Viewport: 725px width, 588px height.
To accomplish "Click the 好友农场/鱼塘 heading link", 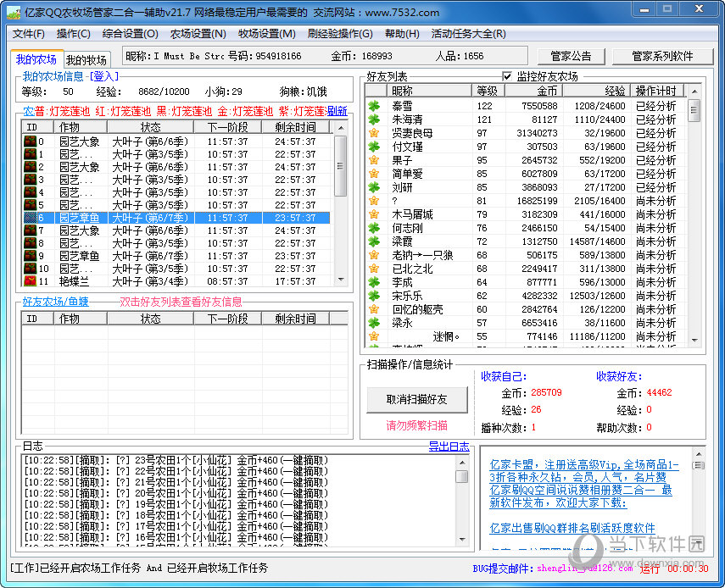I will (55, 302).
